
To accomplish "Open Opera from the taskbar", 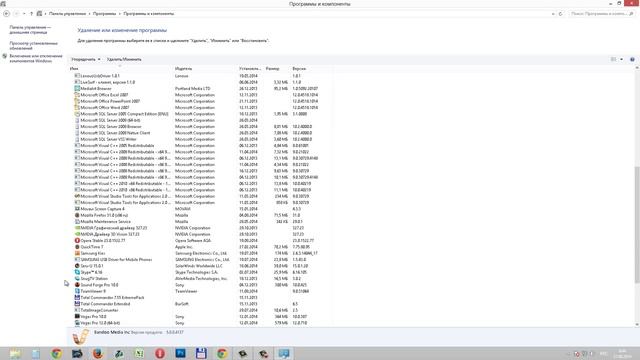I will 160,353.
